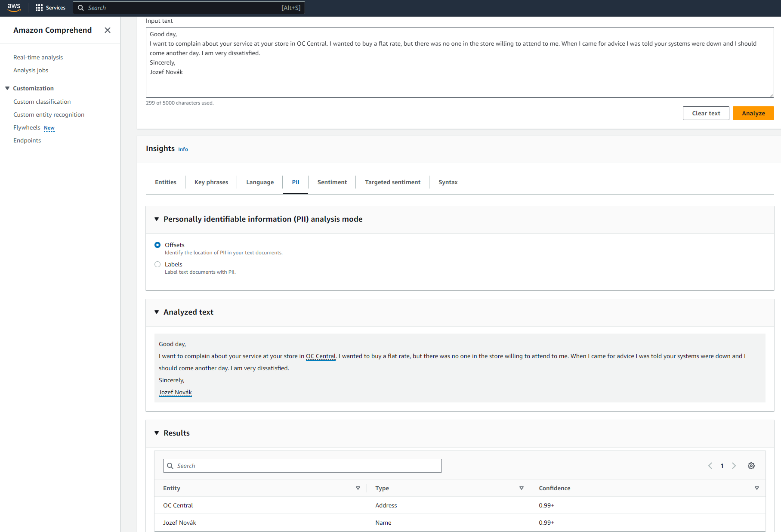Select the Offsets radio button
The image size is (781, 532).
tap(157, 245)
